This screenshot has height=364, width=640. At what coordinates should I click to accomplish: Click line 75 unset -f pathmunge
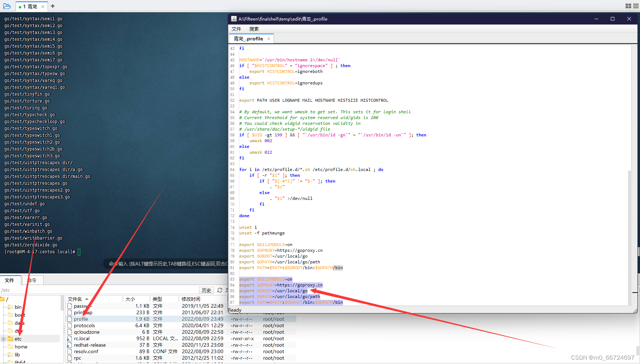[262, 233]
